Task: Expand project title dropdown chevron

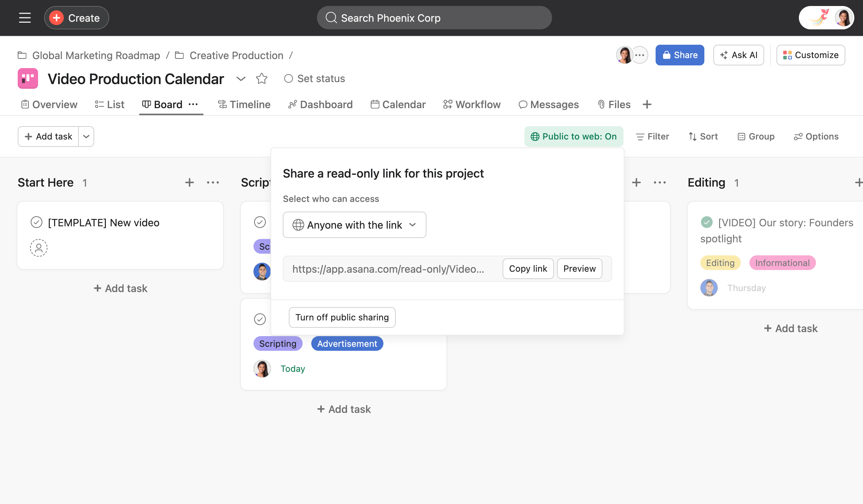Action: point(241,79)
